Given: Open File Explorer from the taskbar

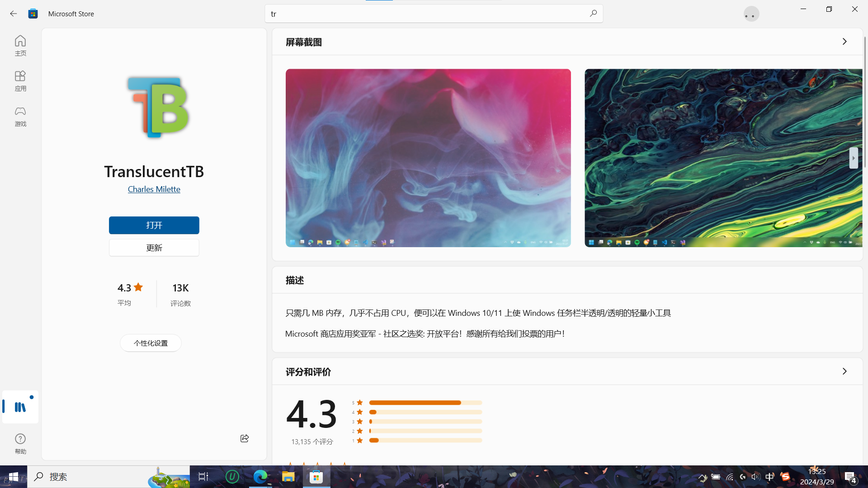Looking at the screenshot, I should (x=288, y=477).
